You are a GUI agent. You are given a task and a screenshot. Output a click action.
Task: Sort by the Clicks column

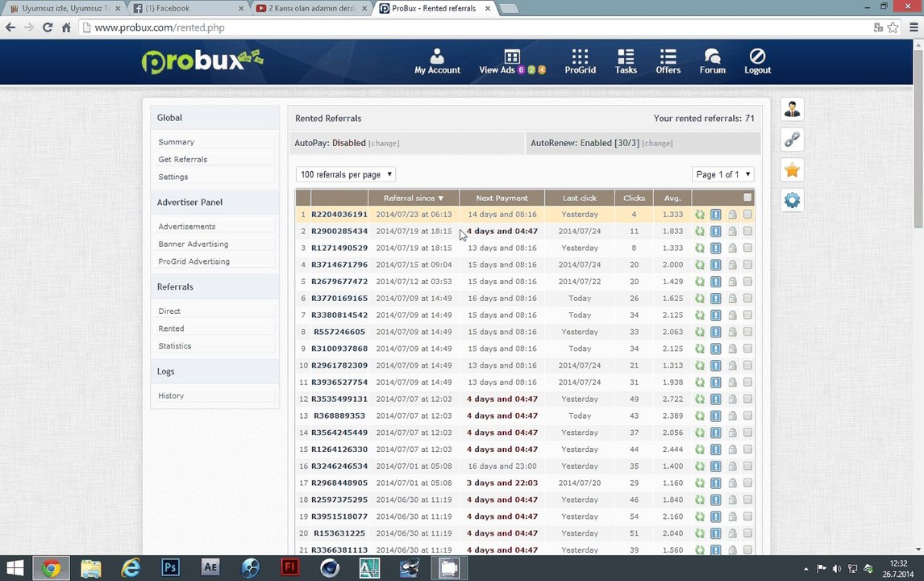point(634,199)
